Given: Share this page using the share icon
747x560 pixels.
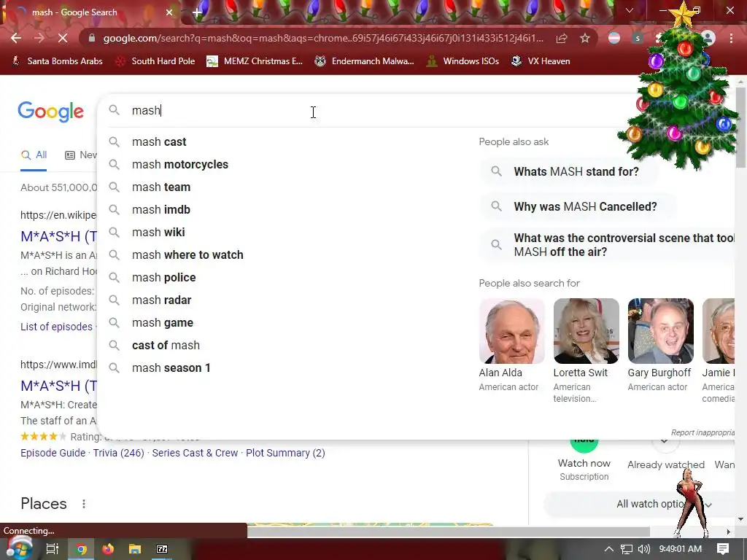Looking at the screenshot, I should click(x=562, y=38).
